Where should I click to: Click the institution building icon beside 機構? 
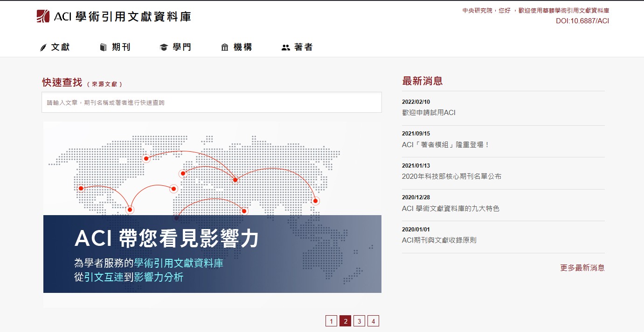[225, 47]
